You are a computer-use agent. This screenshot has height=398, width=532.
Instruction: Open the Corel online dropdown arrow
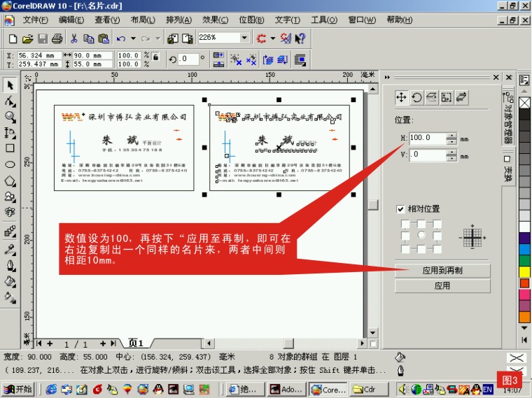(x=273, y=38)
